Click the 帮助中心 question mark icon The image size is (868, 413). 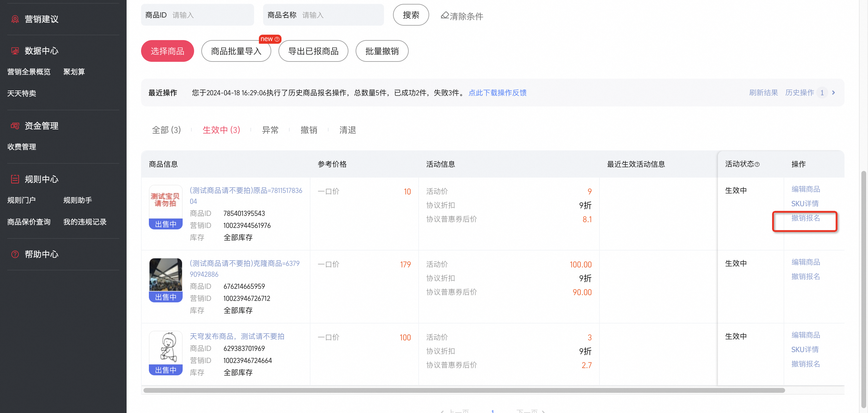coord(15,254)
